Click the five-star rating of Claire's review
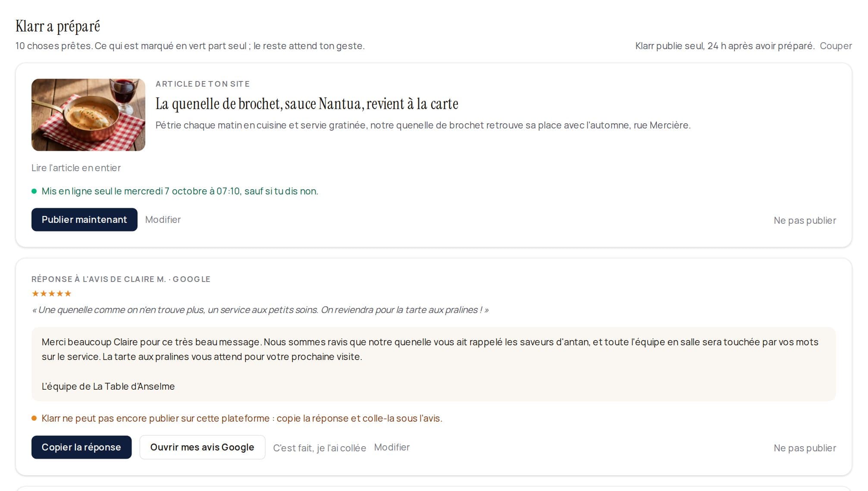The image size is (868, 491). pos(52,294)
